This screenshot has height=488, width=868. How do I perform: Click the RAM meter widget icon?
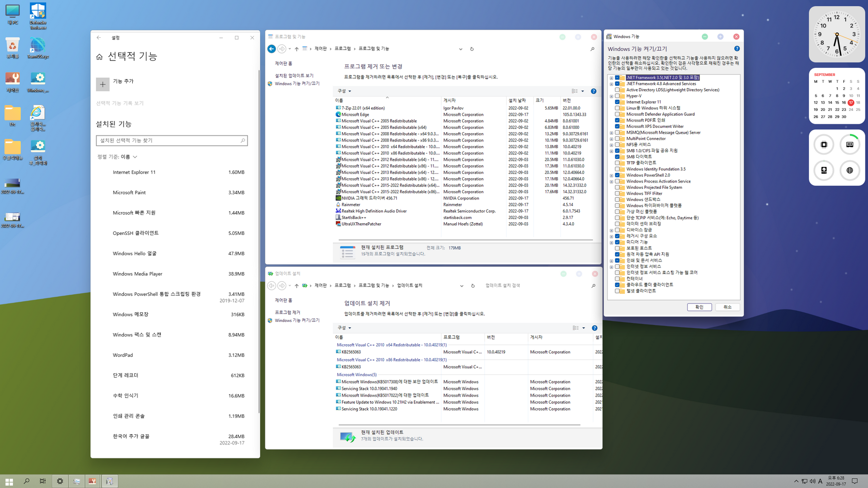(x=850, y=144)
